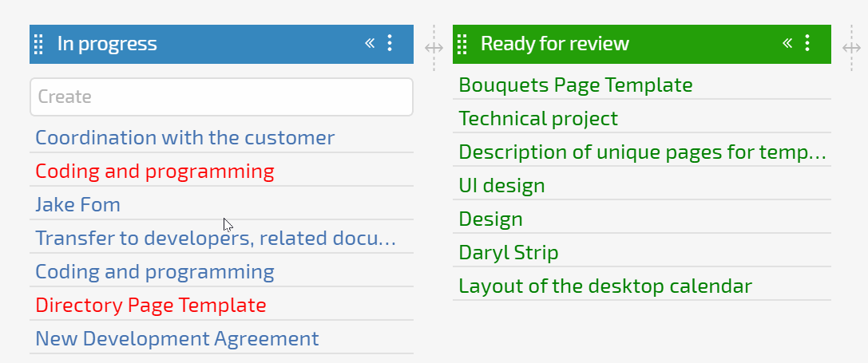Screen dimensions: 868x363
Task: Open Coordination with the customer task
Action: [x=221, y=138]
